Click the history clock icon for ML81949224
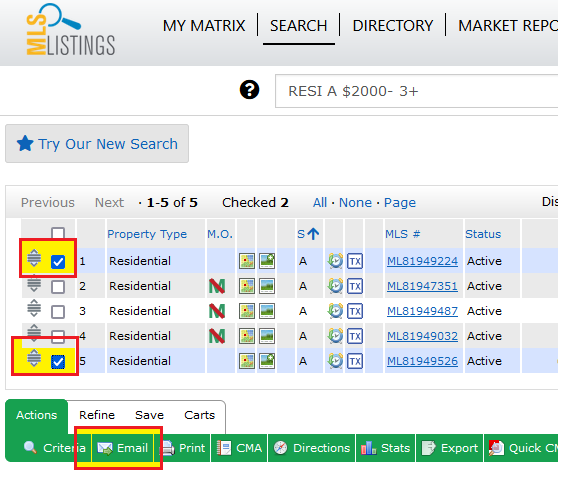This screenshot has width=562, height=478. [335, 261]
